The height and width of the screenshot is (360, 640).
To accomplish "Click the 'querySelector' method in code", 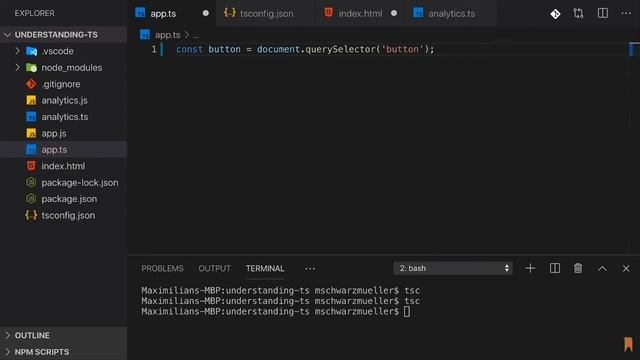I will [x=340, y=49].
